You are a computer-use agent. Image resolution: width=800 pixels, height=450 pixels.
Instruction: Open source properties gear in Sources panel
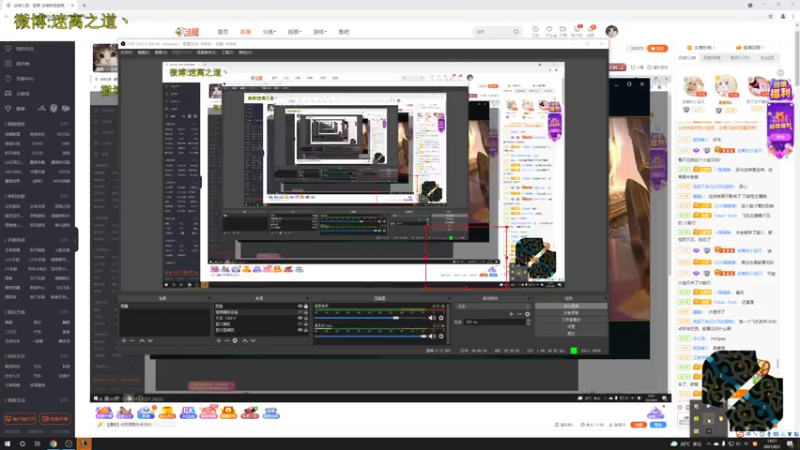coord(235,340)
